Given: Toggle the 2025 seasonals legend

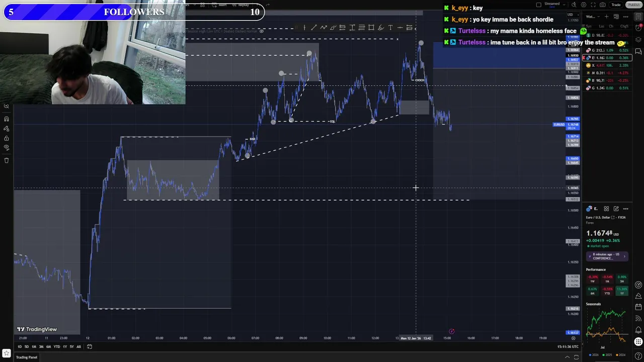Looking at the screenshot, I should click(607, 355).
